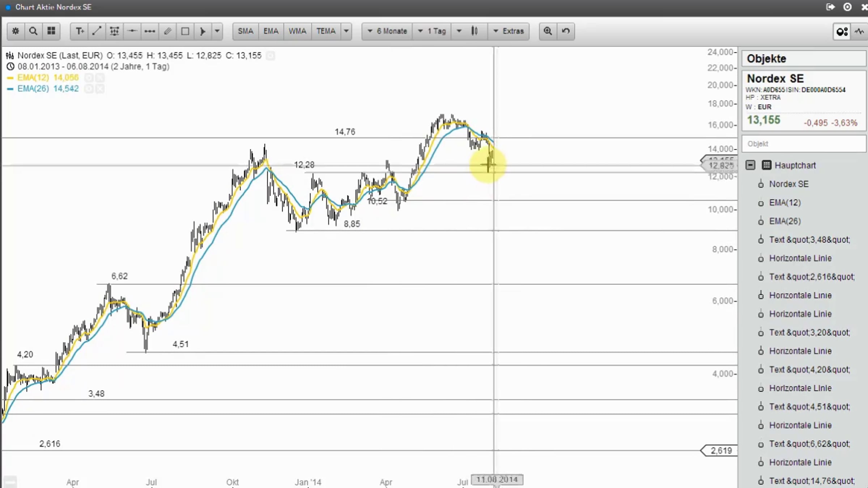Click EMA(12) legend label on chart
The height and width of the screenshot is (488, 868).
pyautogui.click(x=33, y=77)
